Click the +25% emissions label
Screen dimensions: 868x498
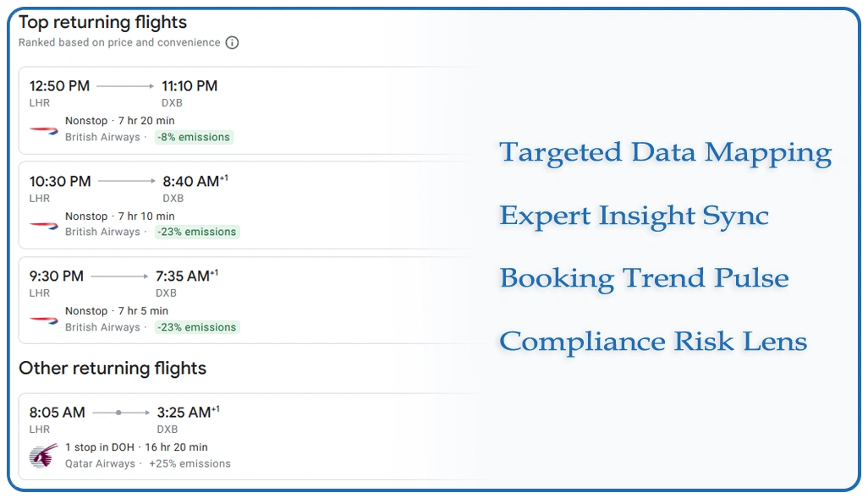[190, 463]
